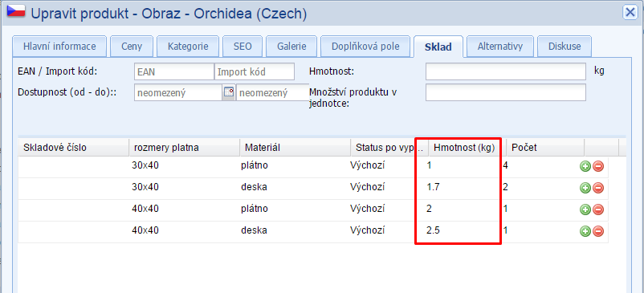Go to the Galerie tab
644x293 pixels.
point(291,47)
